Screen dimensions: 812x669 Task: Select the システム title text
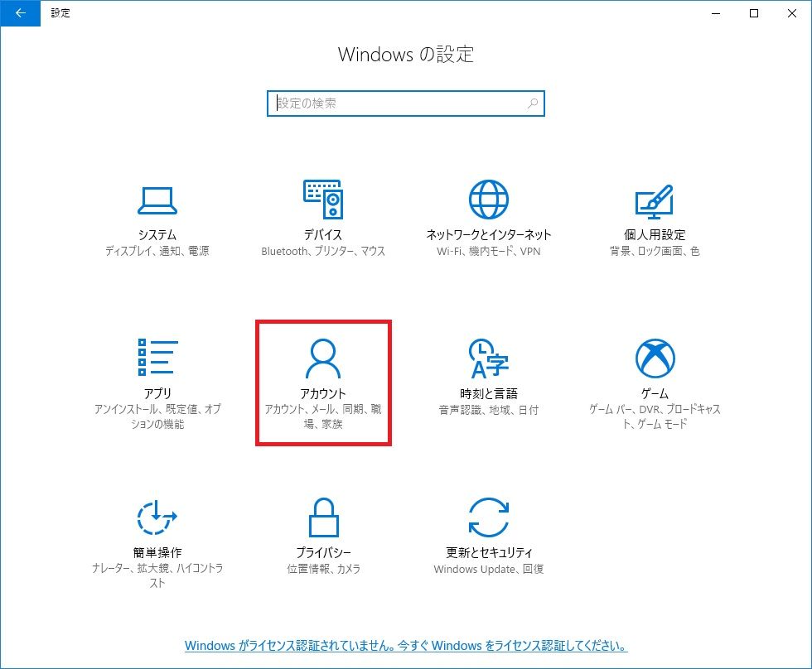(x=157, y=235)
